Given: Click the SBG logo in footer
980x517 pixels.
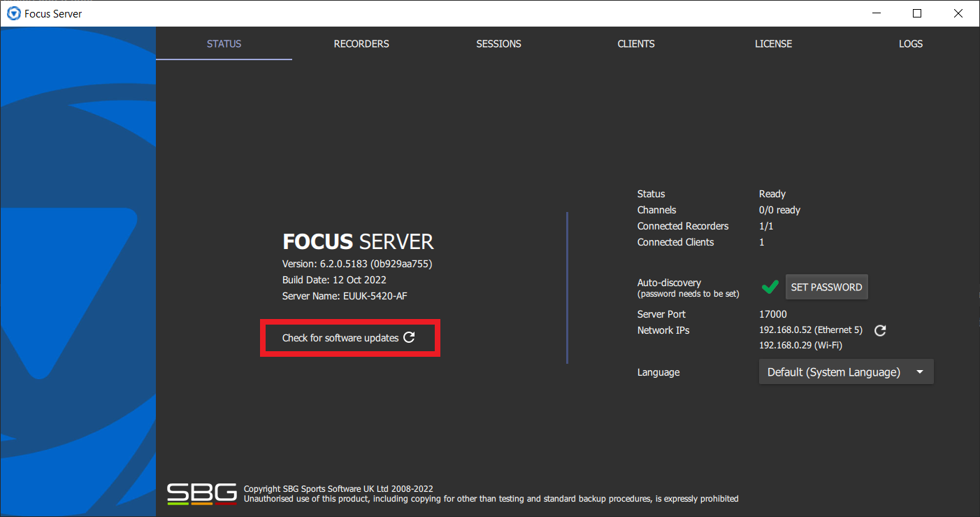Looking at the screenshot, I should [x=202, y=494].
